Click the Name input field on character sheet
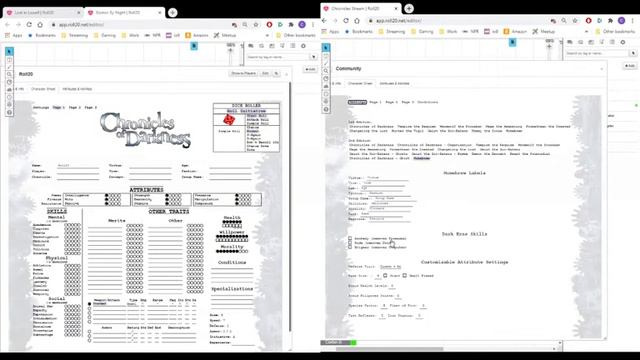 78,166
